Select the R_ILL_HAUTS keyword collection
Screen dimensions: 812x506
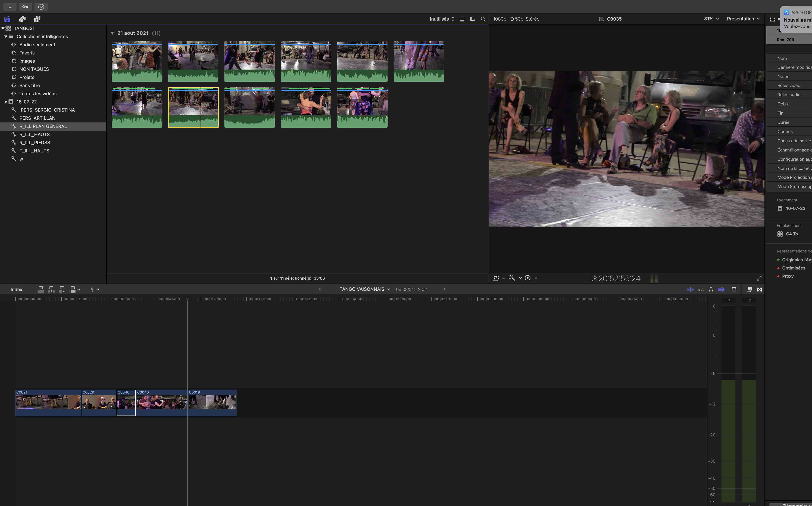pos(34,134)
